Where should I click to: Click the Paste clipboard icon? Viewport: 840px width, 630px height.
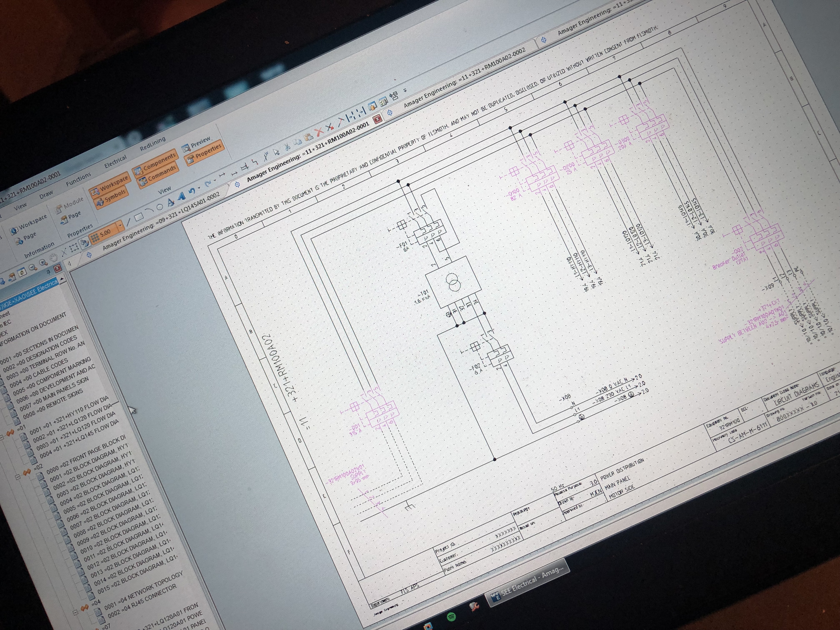[x=308, y=137]
